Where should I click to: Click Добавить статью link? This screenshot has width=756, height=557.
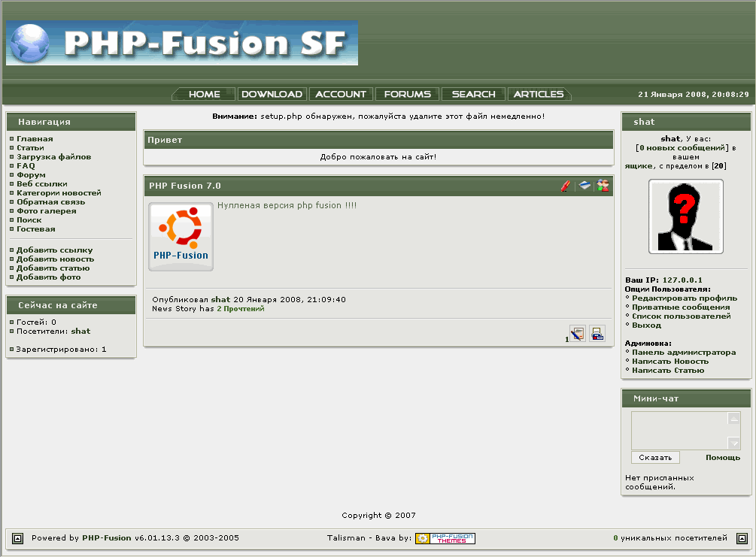tap(53, 268)
